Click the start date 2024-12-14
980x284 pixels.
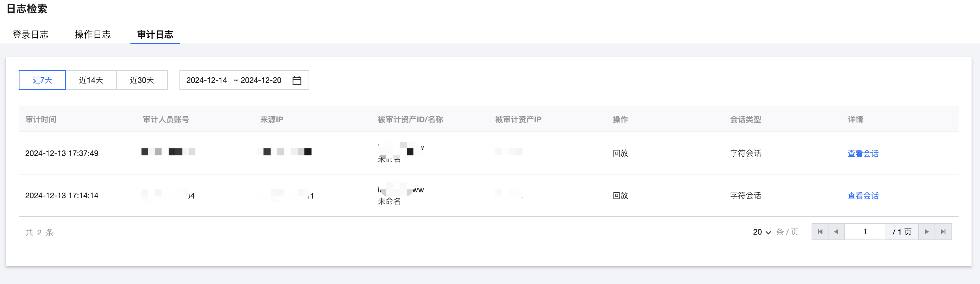(x=207, y=80)
